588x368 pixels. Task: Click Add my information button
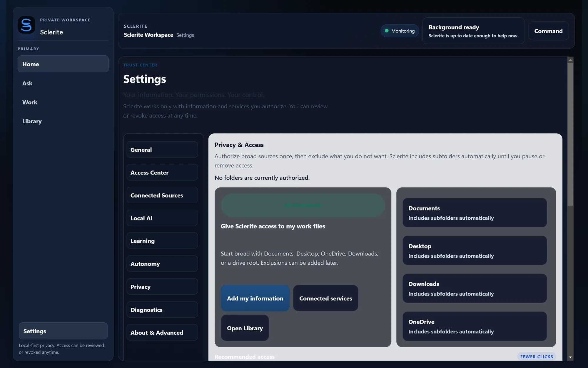pyautogui.click(x=255, y=298)
